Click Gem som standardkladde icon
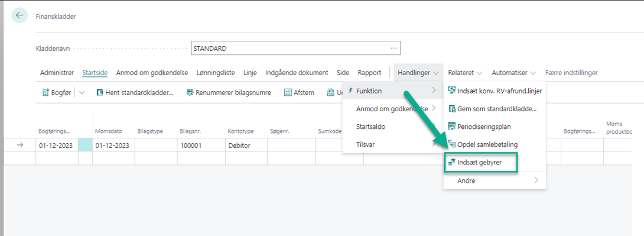 [x=452, y=109]
